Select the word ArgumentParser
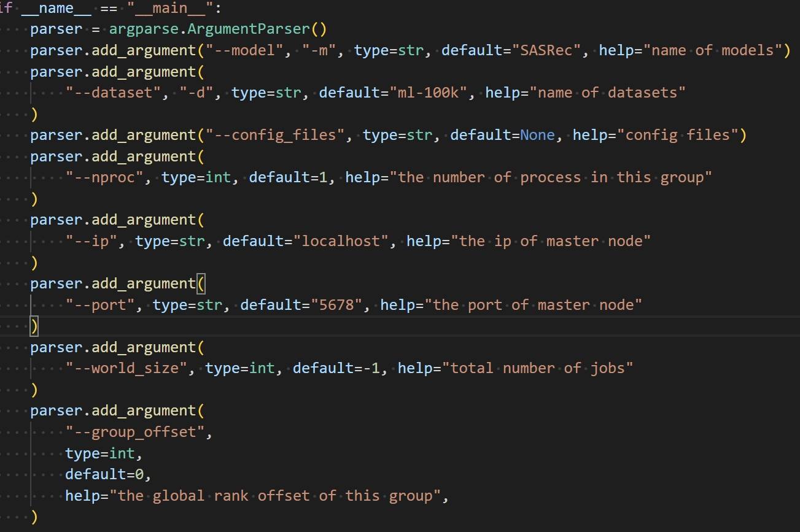This screenshot has height=532, width=800. (x=248, y=29)
